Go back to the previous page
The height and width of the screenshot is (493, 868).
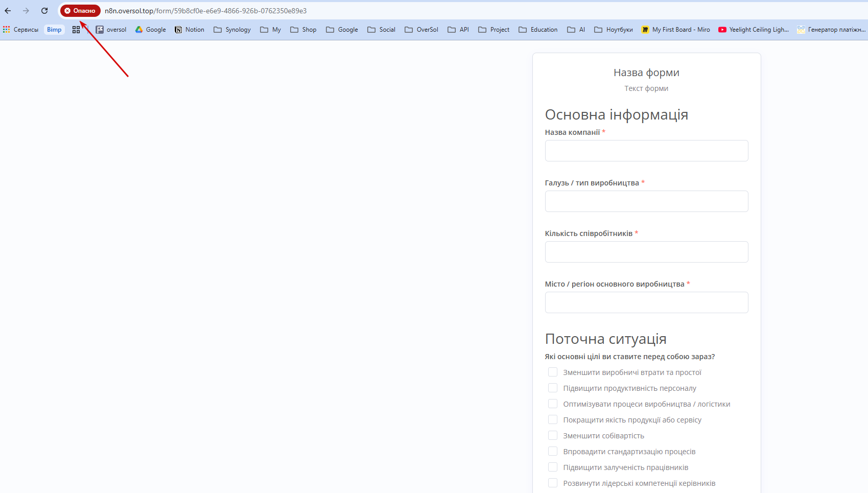[x=8, y=11]
